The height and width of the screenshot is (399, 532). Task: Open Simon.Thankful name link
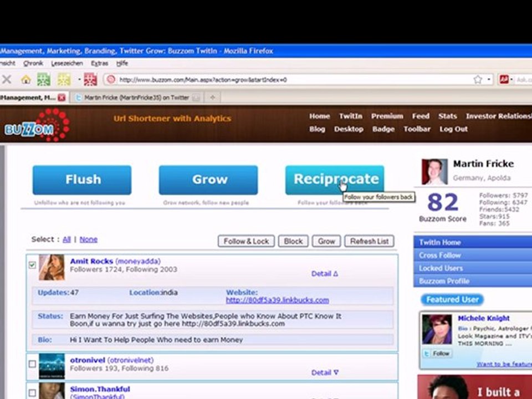[x=100, y=389]
